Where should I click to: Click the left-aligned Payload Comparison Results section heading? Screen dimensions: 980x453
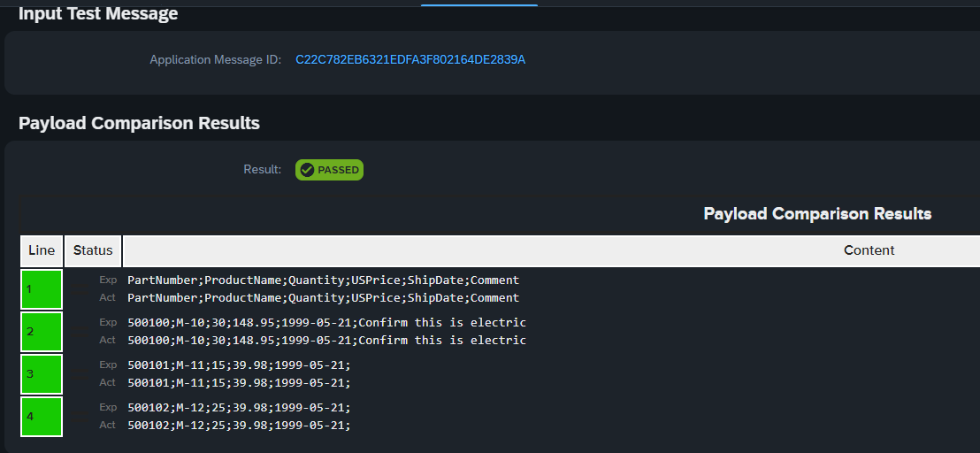click(140, 123)
